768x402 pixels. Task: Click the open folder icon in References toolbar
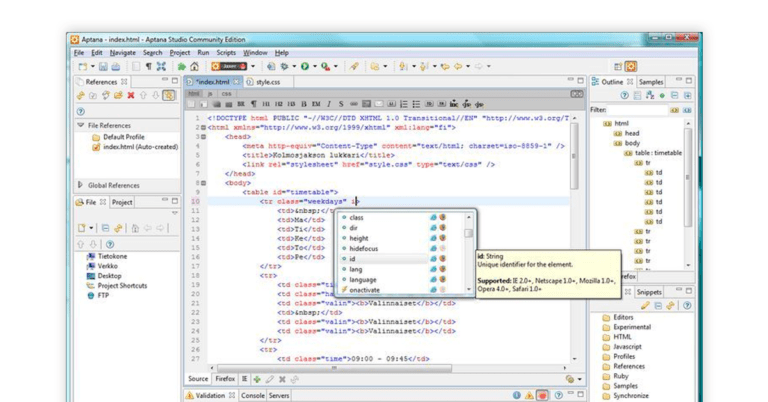click(x=118, y=95)
